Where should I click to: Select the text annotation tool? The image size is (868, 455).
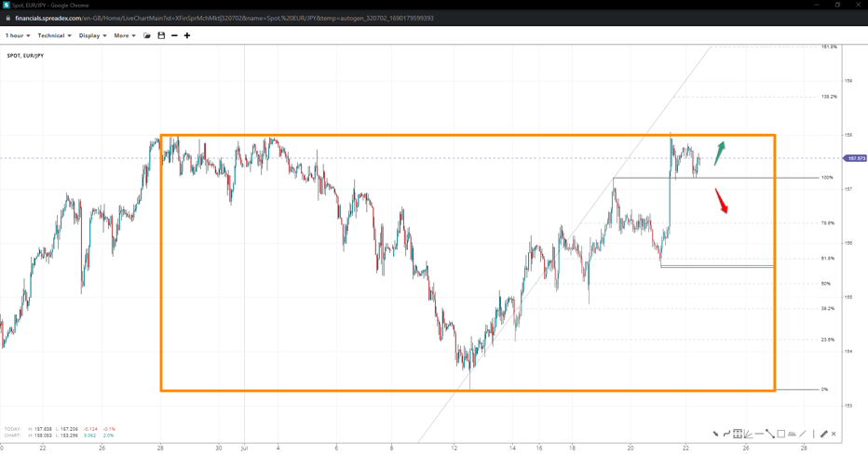click(792, 434)
